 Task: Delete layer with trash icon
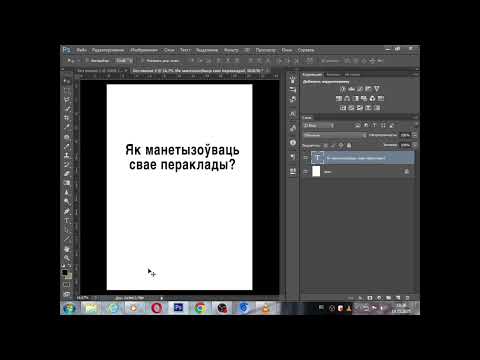tap(407, 298)
